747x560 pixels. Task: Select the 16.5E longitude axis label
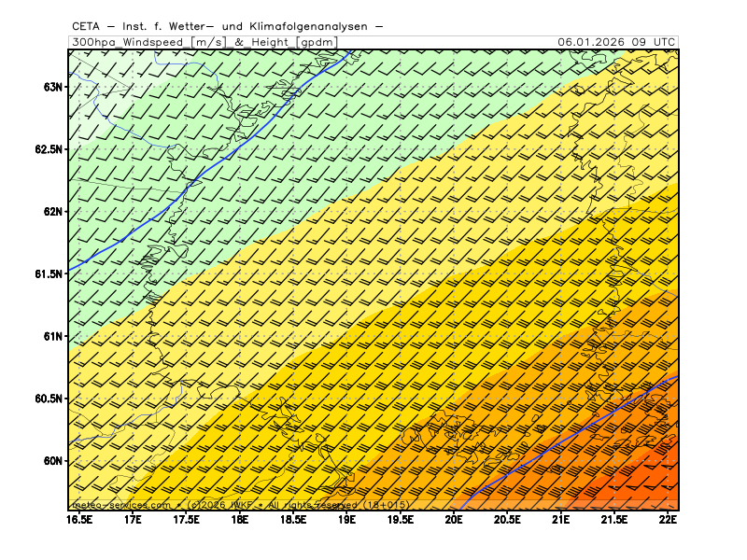79,518
